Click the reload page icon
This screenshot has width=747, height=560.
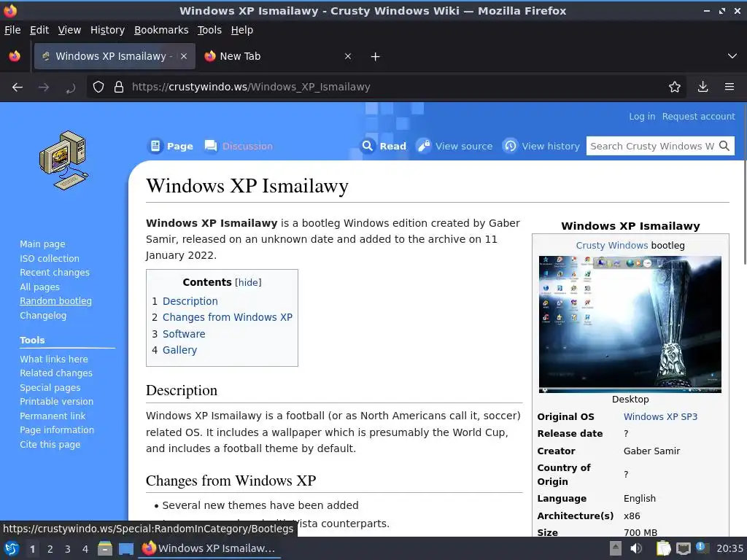click(71, 87)
